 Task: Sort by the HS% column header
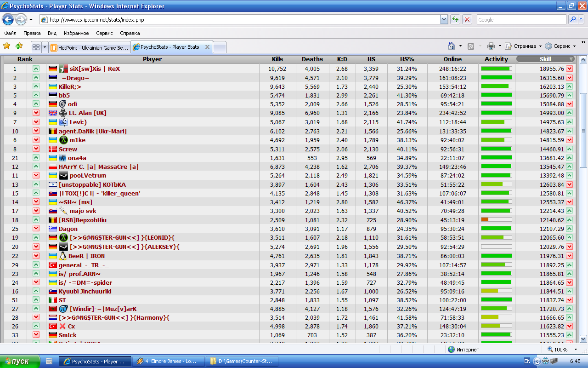(407, 59)
